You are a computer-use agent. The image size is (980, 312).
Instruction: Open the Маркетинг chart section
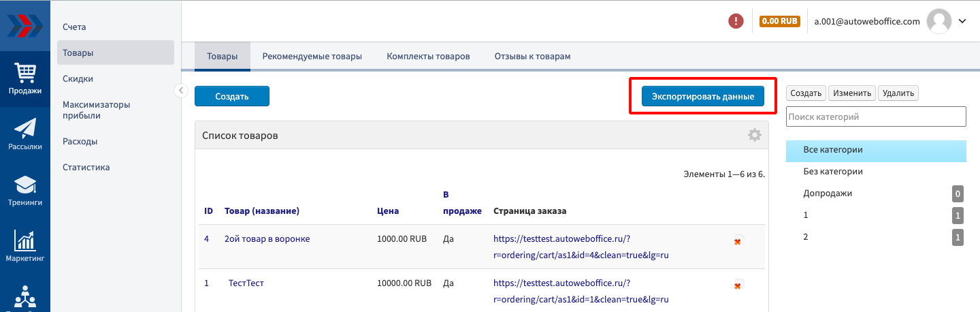pyautogui.click(x=24, y=247)
